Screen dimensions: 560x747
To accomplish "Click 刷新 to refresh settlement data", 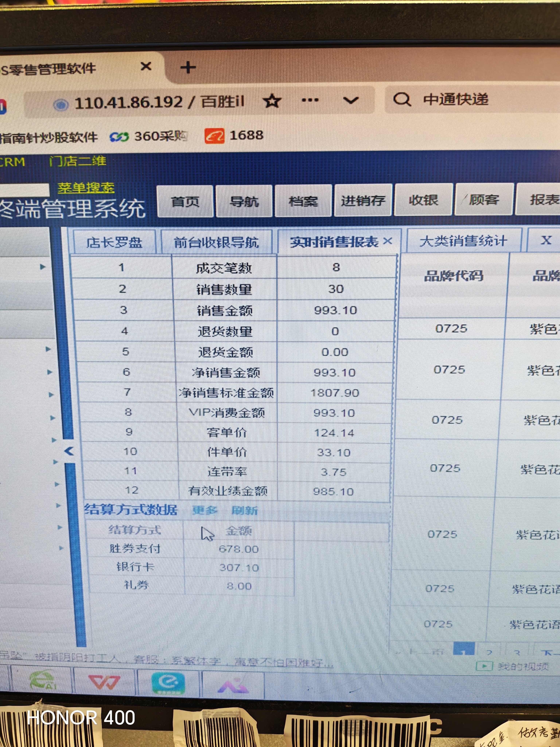I will click(244, 510).
